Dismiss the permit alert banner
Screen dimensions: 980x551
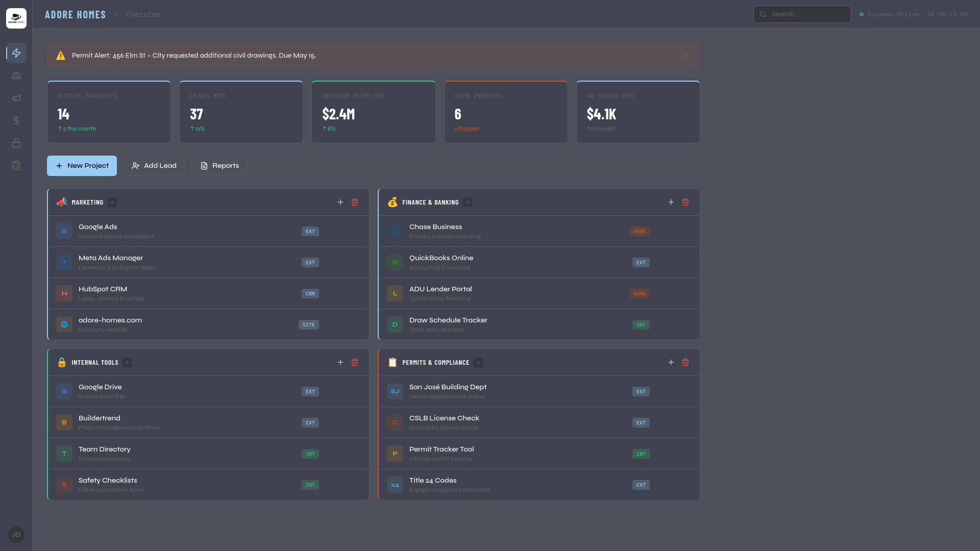tap(685, 56)
